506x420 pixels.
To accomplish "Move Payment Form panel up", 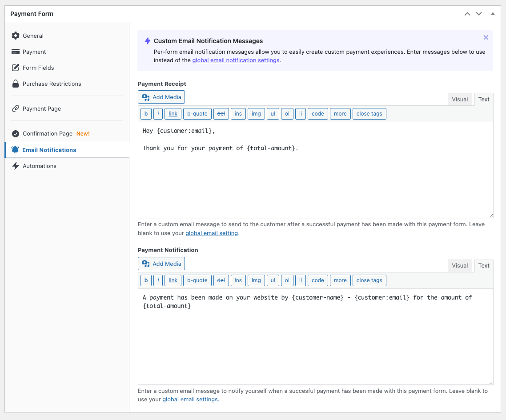I will (467, 14).
